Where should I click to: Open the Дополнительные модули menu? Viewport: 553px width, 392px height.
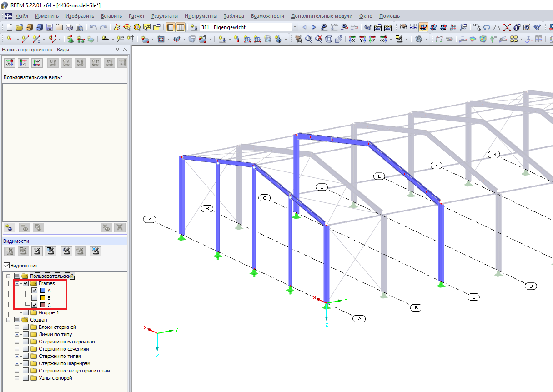coord(322,16)
